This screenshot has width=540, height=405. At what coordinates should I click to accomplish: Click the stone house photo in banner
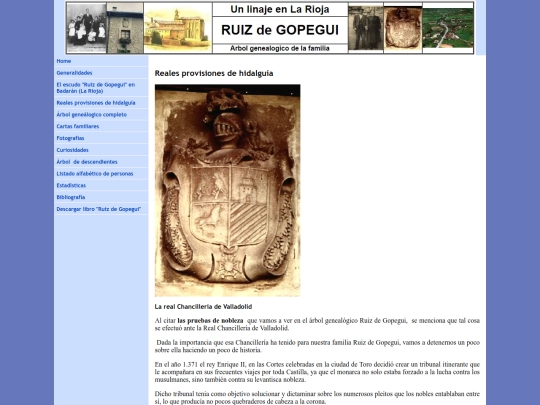point(125,28)
